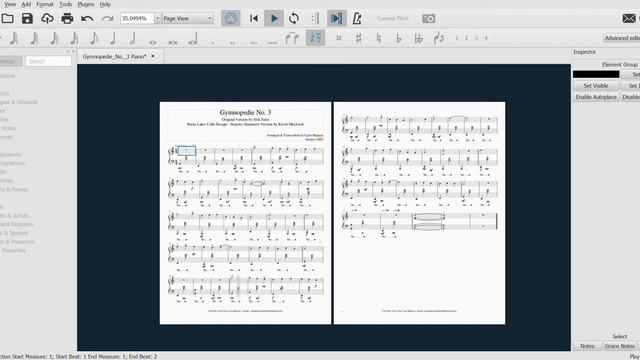This screenshot has width=640, height=360.
Task: Select voice 1
Action: (x=456, y=38)
